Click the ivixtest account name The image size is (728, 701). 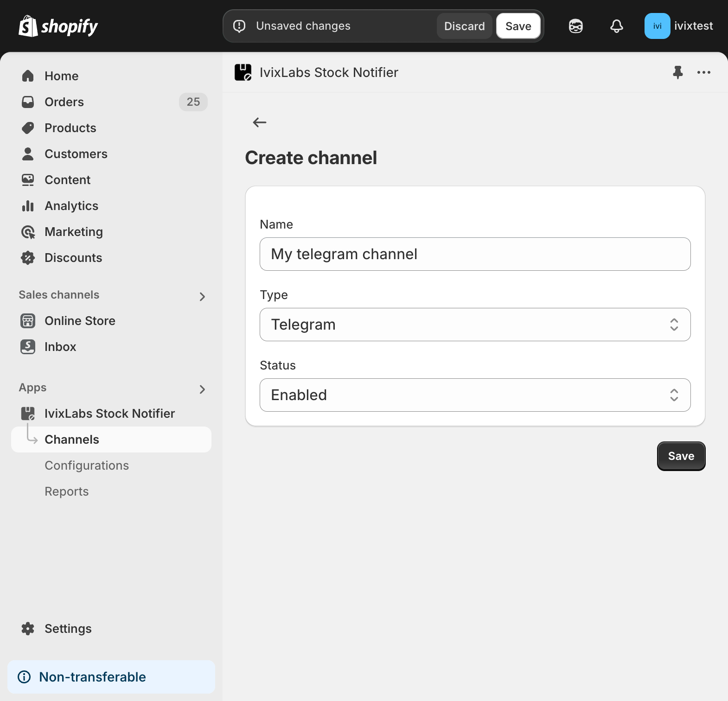694,26
